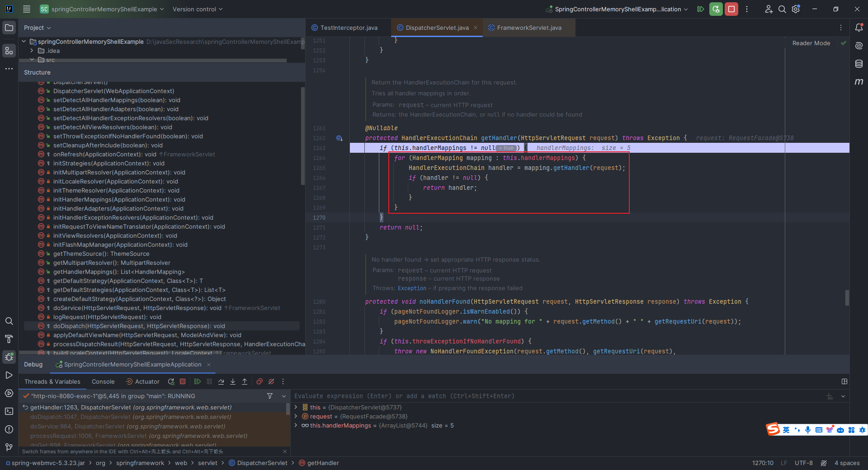
Task: Collapse the springControllerMemoryShellExample project node
Action: coord(24,42)
